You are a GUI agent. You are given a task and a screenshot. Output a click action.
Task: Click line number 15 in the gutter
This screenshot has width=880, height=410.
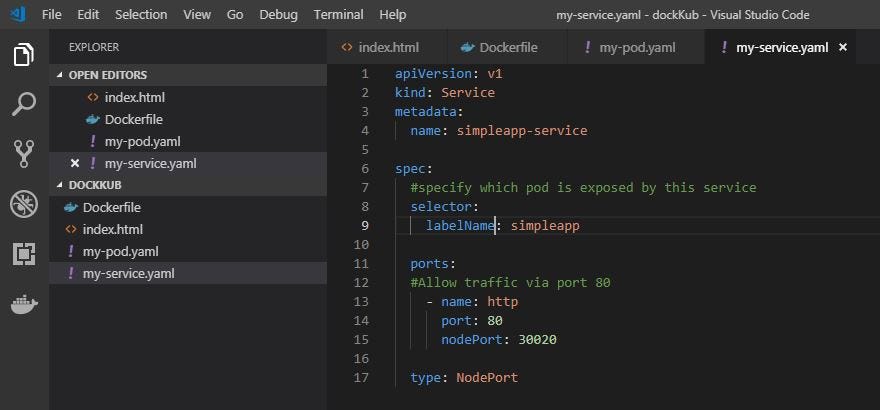tap(361, 340)
